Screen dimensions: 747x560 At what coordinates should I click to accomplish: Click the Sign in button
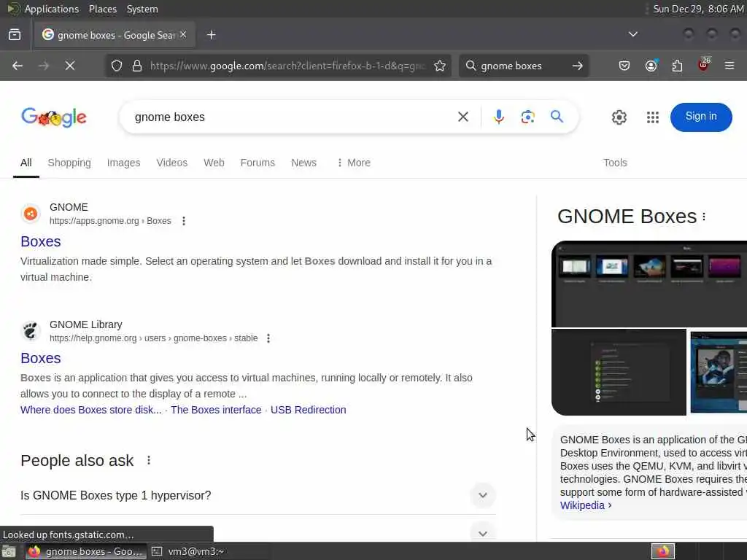pos(701,117)
